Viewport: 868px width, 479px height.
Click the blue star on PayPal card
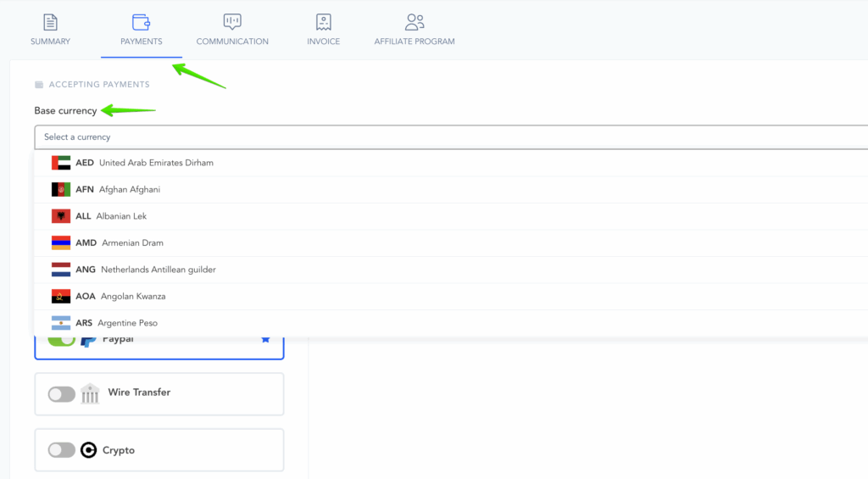point(265,339)
